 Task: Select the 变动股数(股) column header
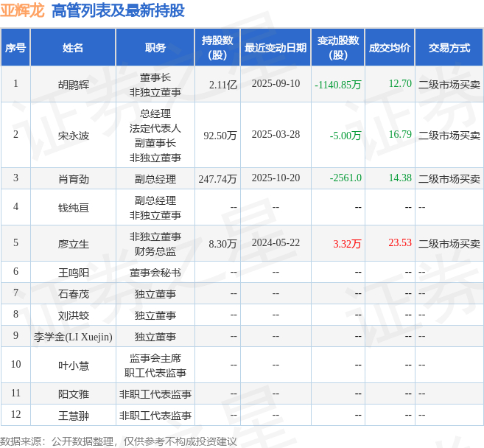pyautogui.click(x=338, y=48)
